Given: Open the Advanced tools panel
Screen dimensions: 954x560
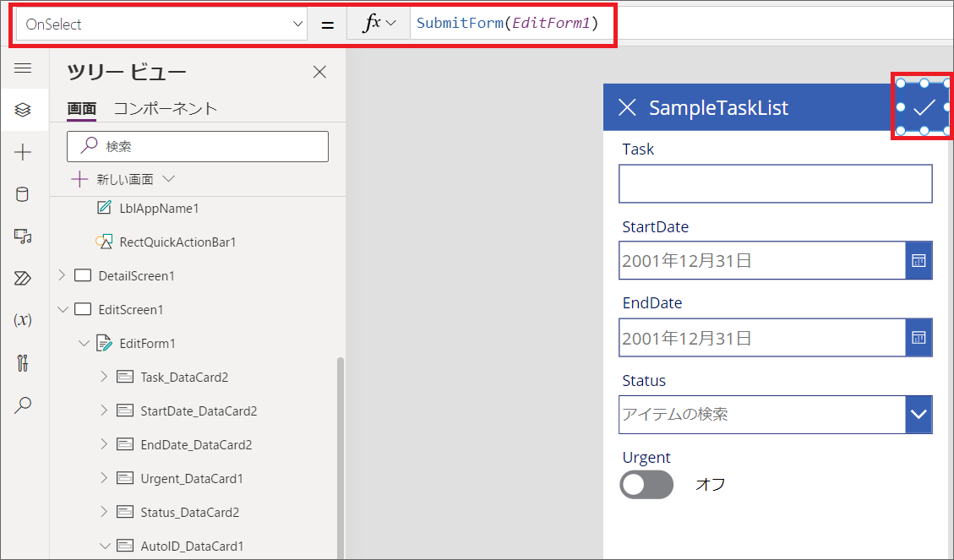Looking at the screenshot, I should click(x=25, y=363).
